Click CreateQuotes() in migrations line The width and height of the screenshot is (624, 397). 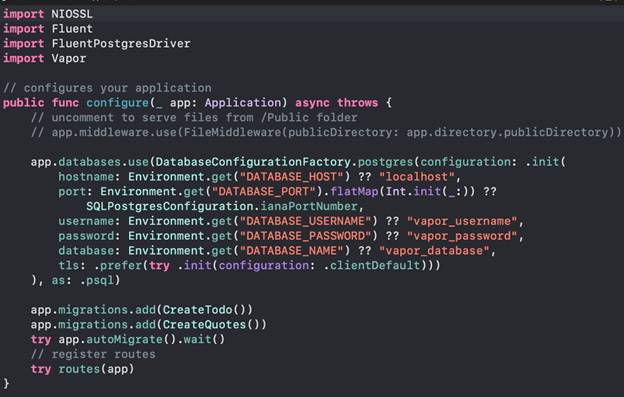(211, 324)
